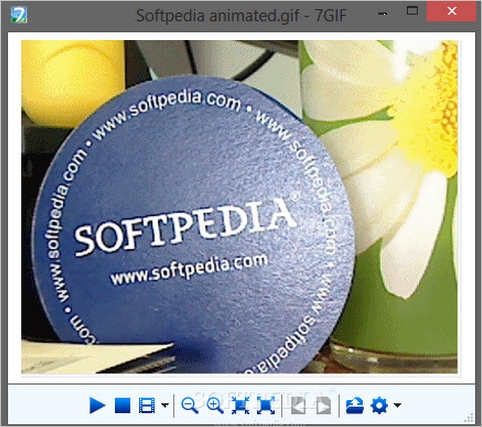Screen dimensions: 482x427
Task: Maximize the 7GIF window
Action: pos(412,11)
